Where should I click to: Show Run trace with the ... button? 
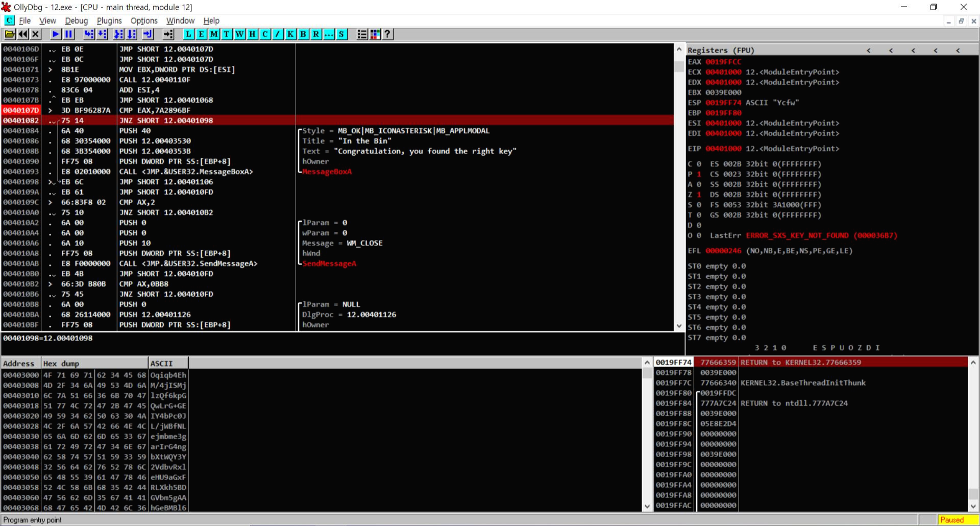click(x=329, y=34)
